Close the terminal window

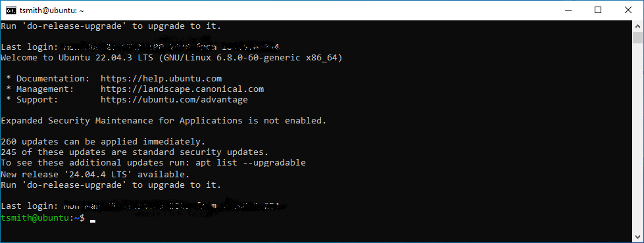pos(628,11)
